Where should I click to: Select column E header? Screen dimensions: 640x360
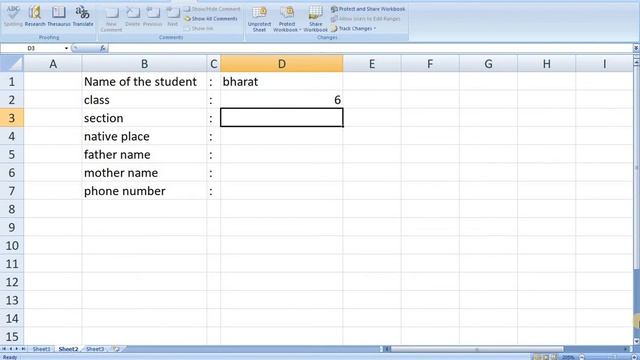coord(372,64)
